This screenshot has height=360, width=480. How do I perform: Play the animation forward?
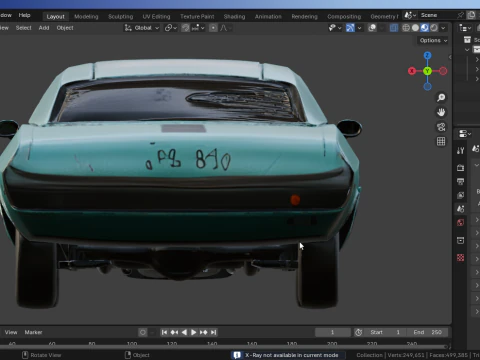pos(193,332)
